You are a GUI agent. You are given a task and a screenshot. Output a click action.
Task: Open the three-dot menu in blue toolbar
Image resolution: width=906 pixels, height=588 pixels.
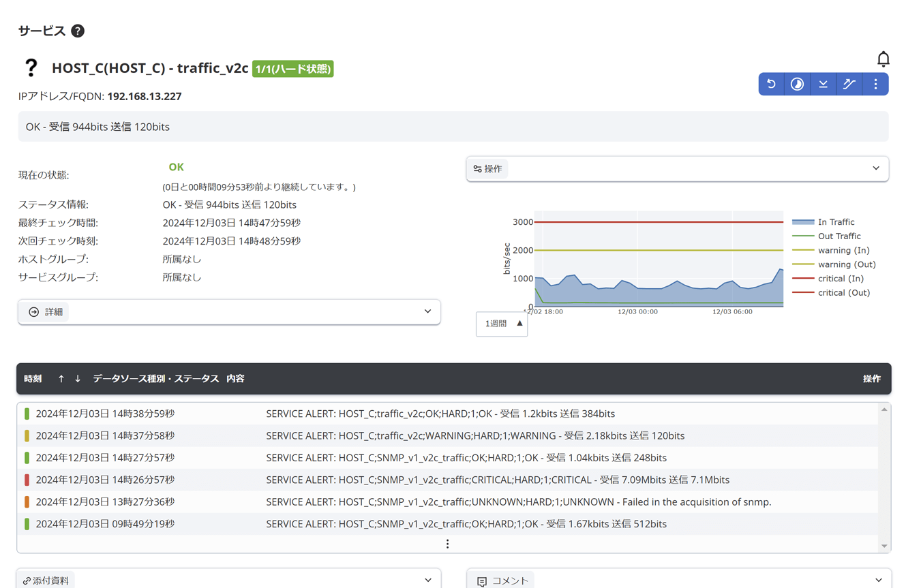click(x=875, y=84)
